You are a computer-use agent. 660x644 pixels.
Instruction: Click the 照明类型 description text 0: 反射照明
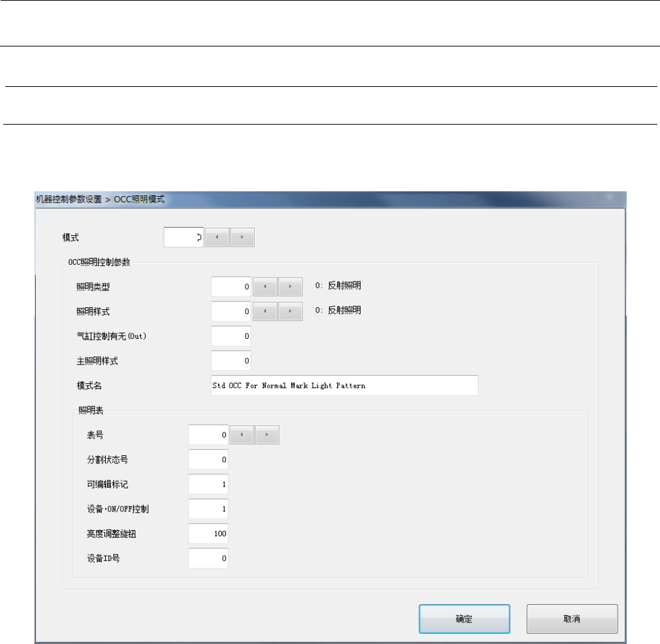tap(338, 286)
